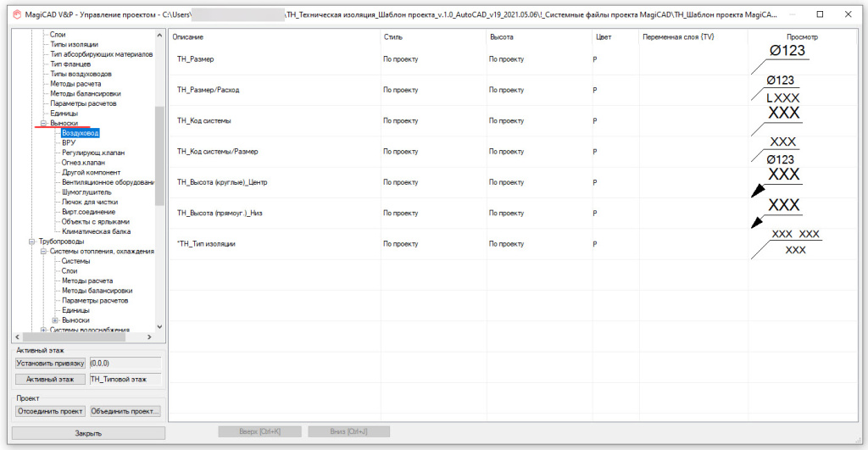This screenshot has height=450, width=868.
Task: Open Объединить проект... dialog
Action: (125, 411)
